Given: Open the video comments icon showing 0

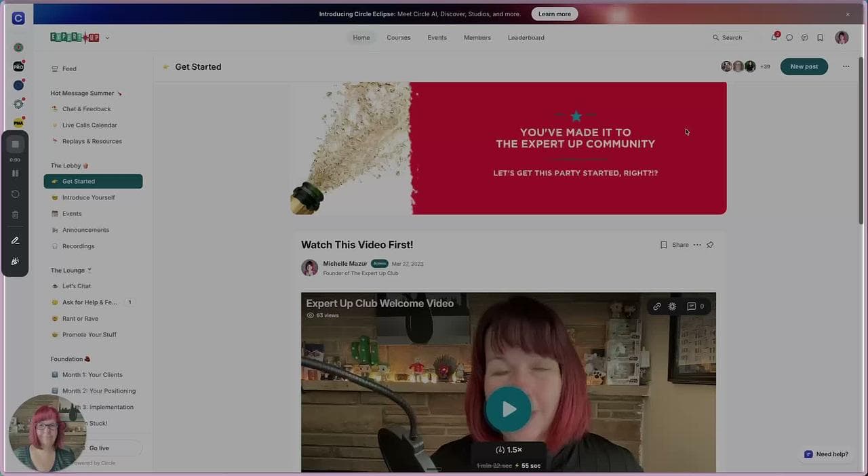Looking at the screenshot, I should click(696, 306).
